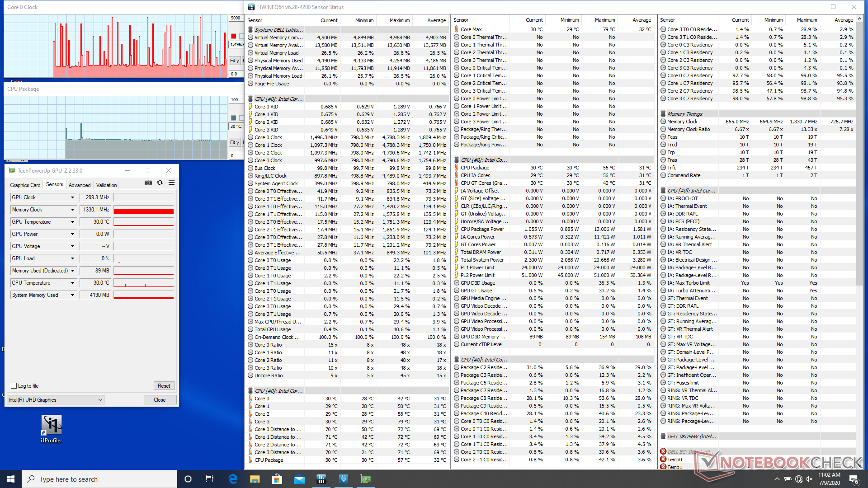This screenshot has width=868, height=488.
Task: Open the Microsoft Store taskbar icon
Action: coord(277,479)
